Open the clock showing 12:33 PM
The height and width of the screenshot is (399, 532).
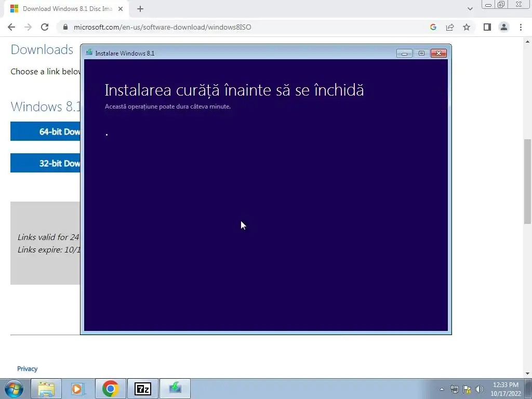point(506,389)
